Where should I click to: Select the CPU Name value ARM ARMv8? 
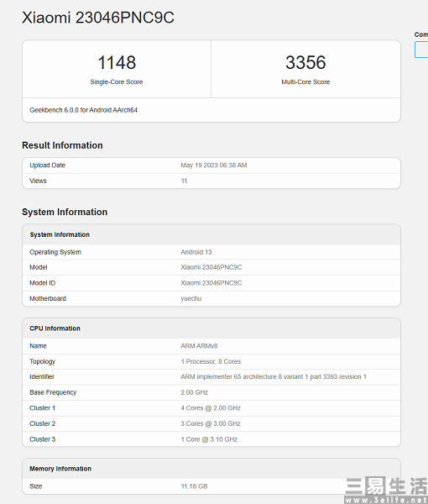(x=199, y=346)
